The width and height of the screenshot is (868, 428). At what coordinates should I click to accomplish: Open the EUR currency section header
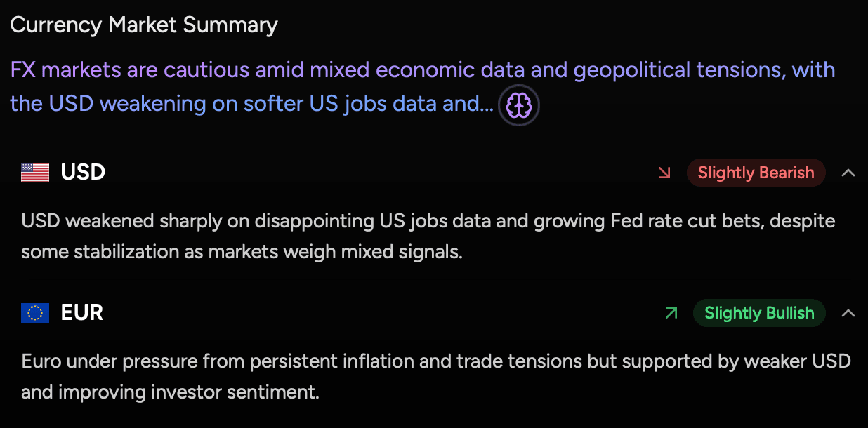[81, 312]
